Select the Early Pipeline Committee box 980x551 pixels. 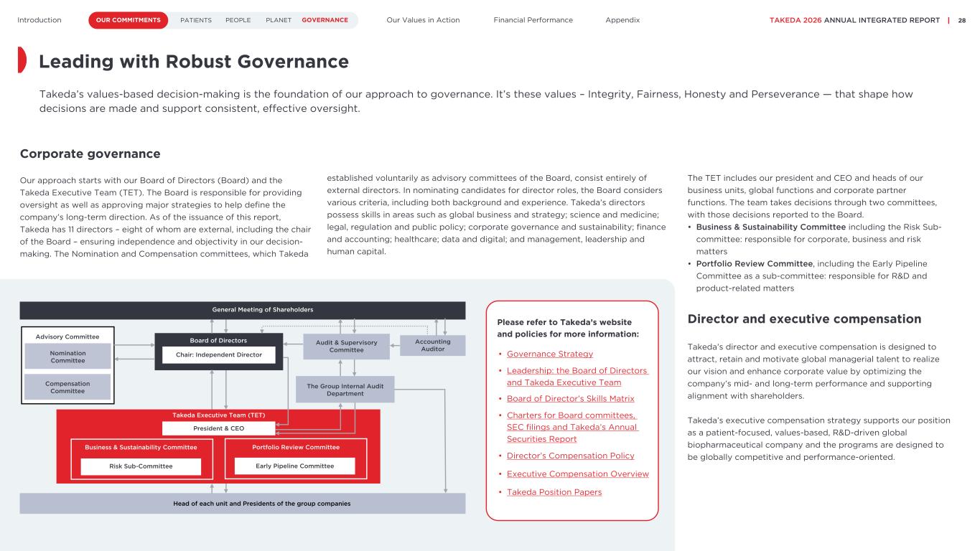[295, 466]
